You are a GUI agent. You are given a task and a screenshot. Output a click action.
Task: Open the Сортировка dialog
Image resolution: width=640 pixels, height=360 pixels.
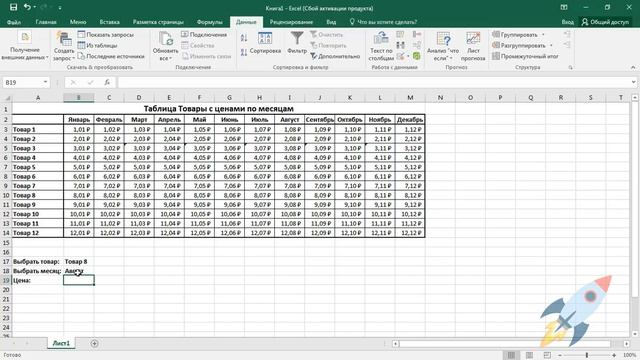pyautogui.click(x=265, y=43)
